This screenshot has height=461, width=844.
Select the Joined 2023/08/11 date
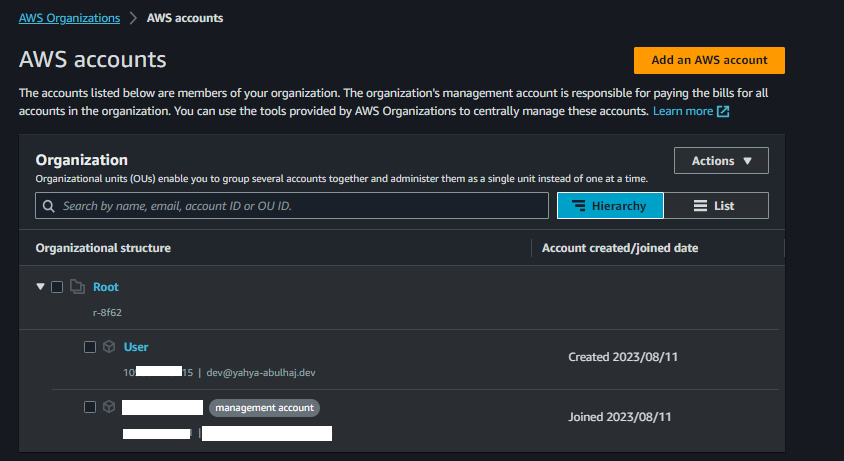[620, 417]
